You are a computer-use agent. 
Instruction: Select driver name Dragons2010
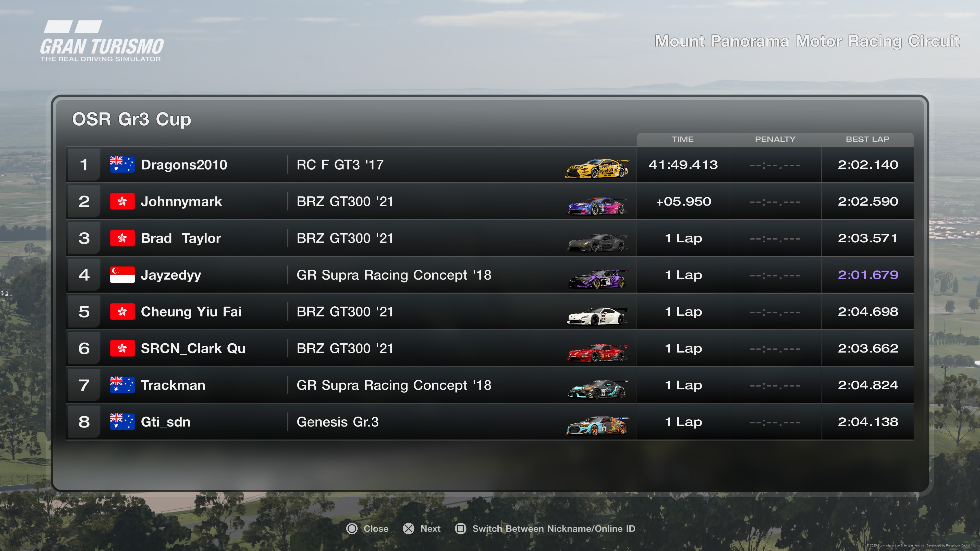point(184,165)
